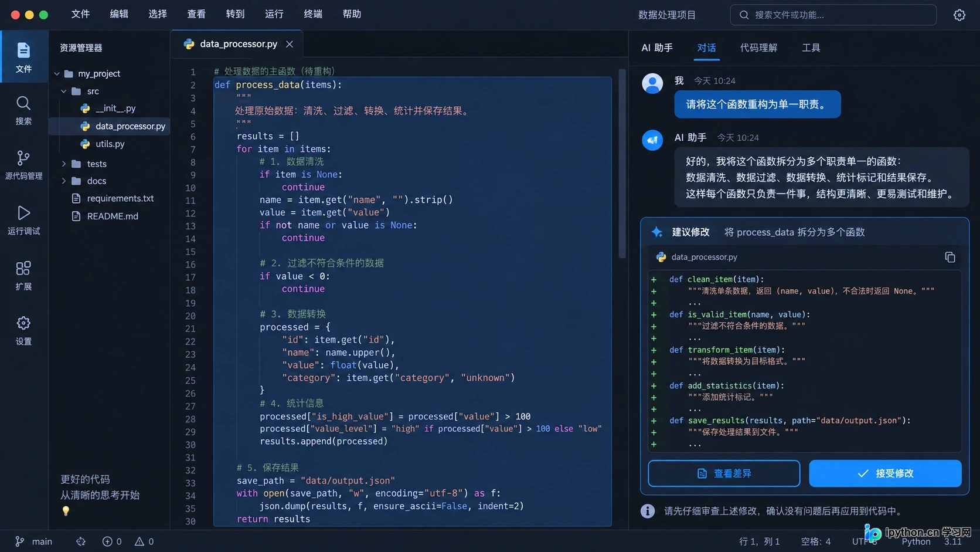This screenshot has height=552, width=980.
Task: Click the 接受修改 button
Action: click(885, 473)
